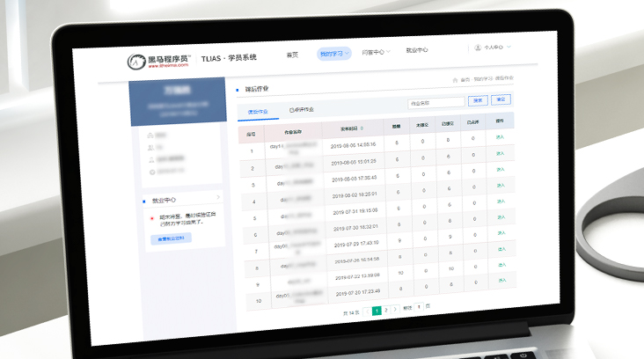Click the user avatar icon beside 个人中心
This screenshot has height=359, width=644.
(477, 48)
